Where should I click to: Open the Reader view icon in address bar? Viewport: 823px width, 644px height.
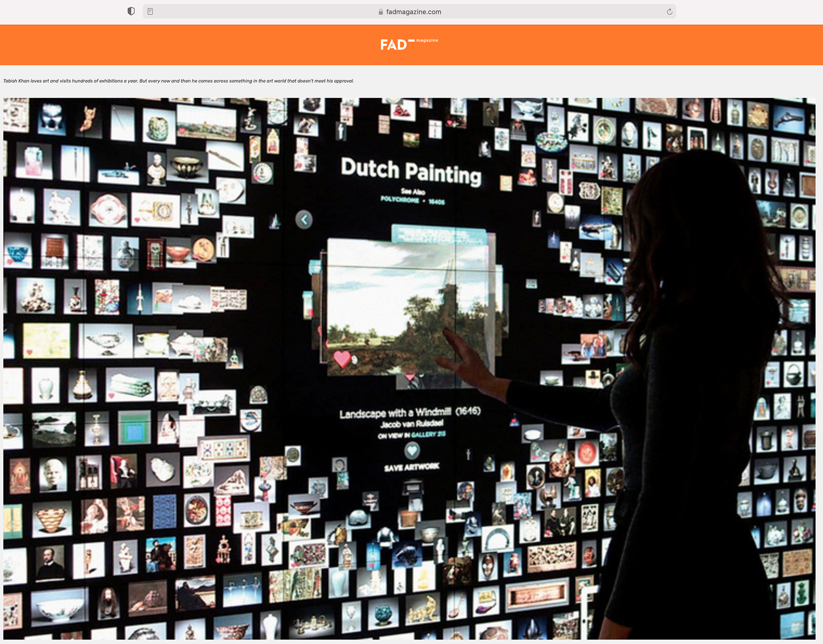(x=150, y=12)
